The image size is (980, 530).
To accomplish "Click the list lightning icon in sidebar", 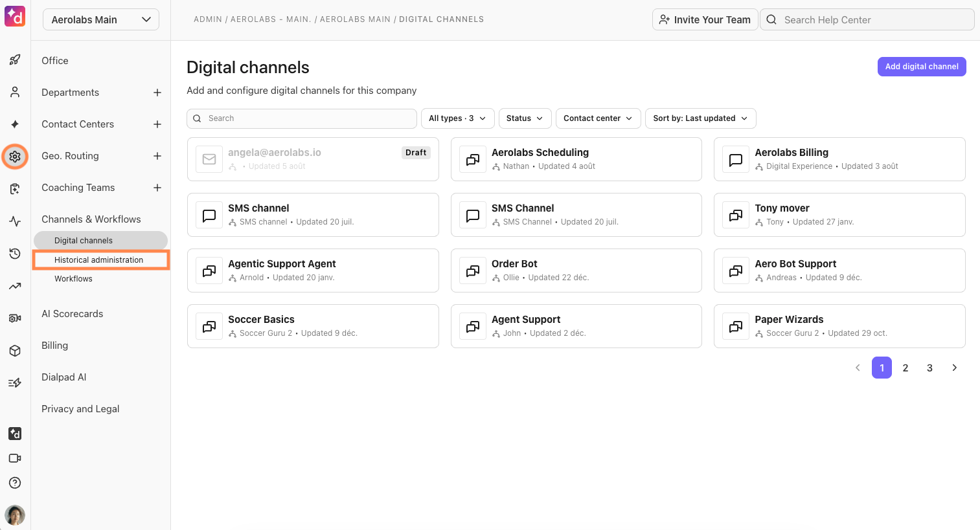I will pos(15,383).
